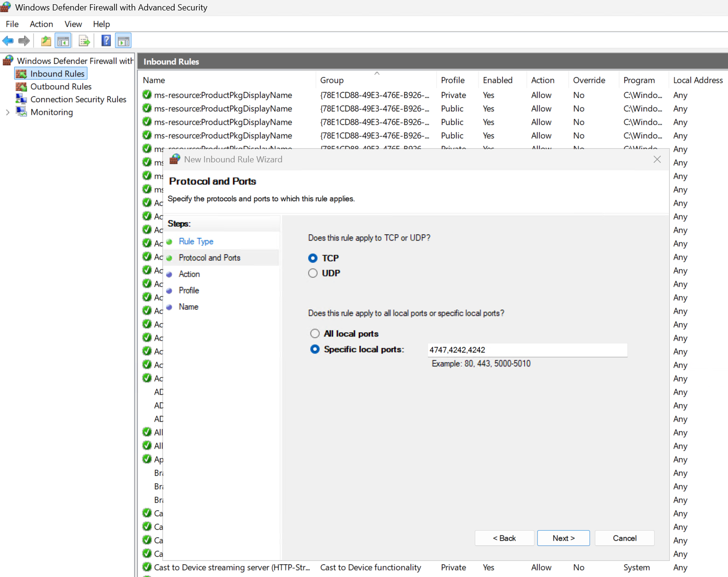Click Connection Security Rules icon in tree
Viewport: 728px width, 577px height.
(21, 99)
